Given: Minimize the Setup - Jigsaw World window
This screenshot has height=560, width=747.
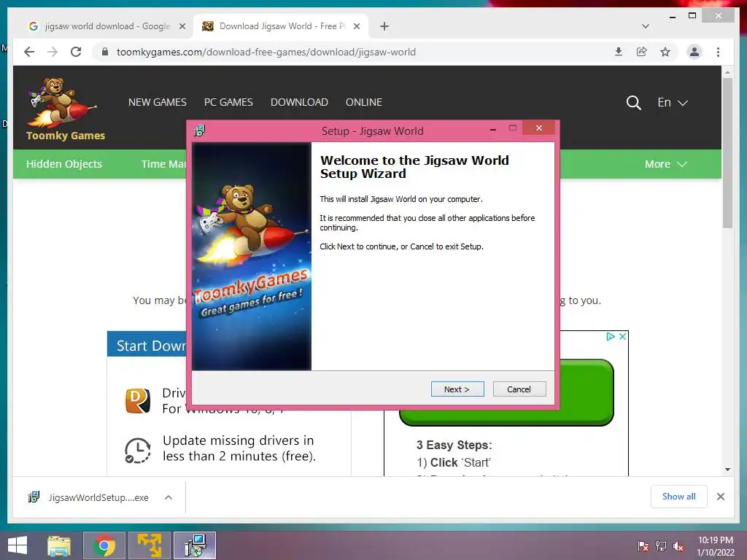Looking at the screenshot, I should pyautogui.click(x=493, y=128).
